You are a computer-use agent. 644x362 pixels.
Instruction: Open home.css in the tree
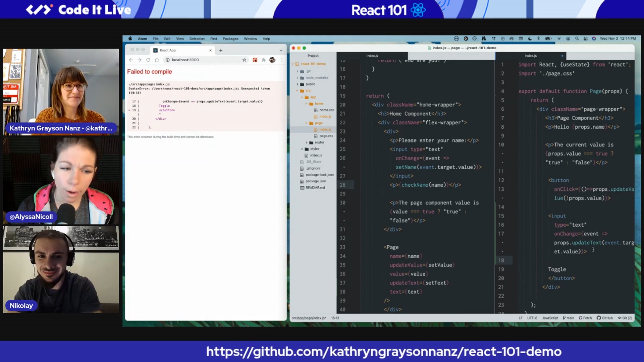pyautogui.click(x=326, y=110)
